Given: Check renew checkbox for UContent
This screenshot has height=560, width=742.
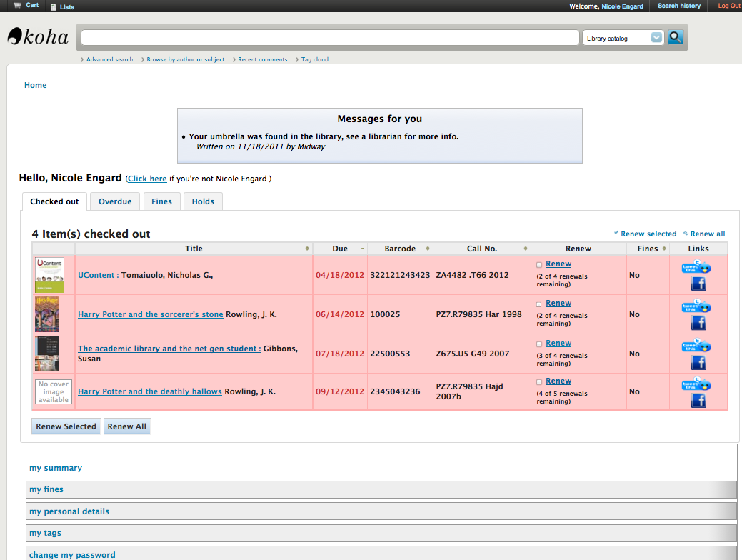Looking at the screenshot, I should click(539, 265).
